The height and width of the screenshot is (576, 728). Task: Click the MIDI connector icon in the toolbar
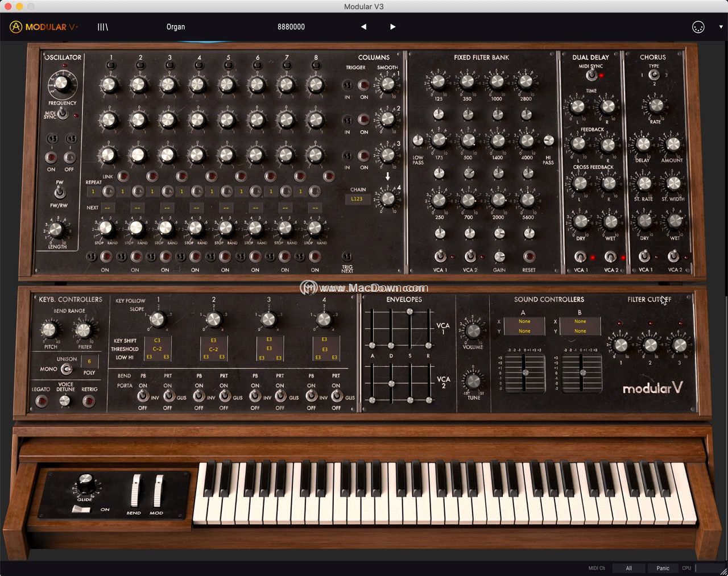pyautogui.click(x=698, y=27)
